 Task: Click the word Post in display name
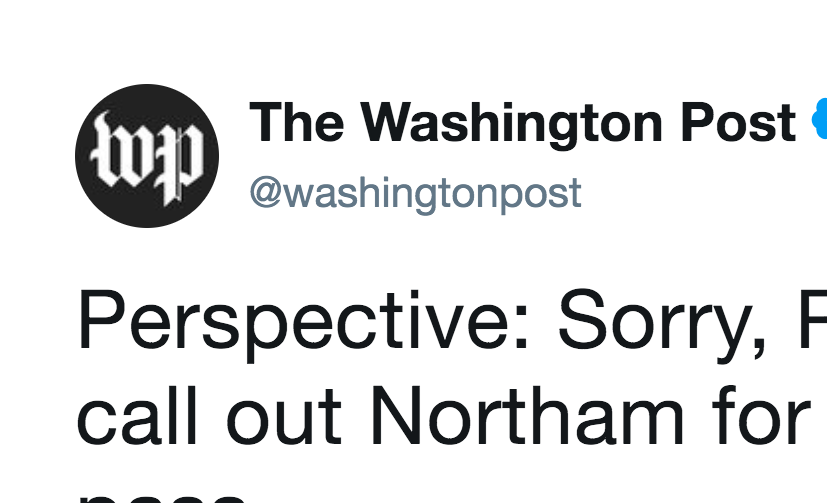738,122
